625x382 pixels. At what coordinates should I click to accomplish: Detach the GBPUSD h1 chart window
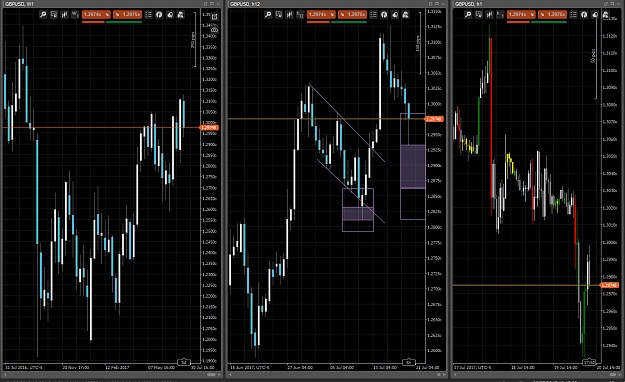click(x=607, y=4)
